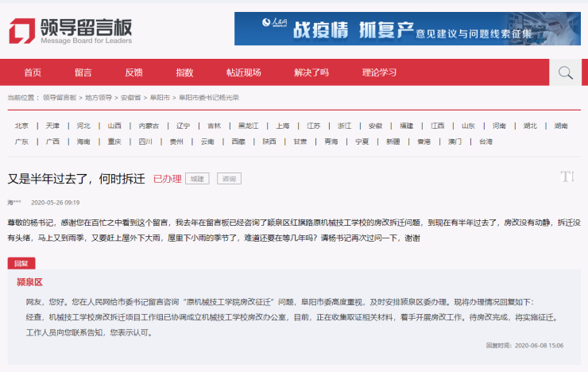Select the 河南 province link
The image size is (588, 372).
point(499,126)
